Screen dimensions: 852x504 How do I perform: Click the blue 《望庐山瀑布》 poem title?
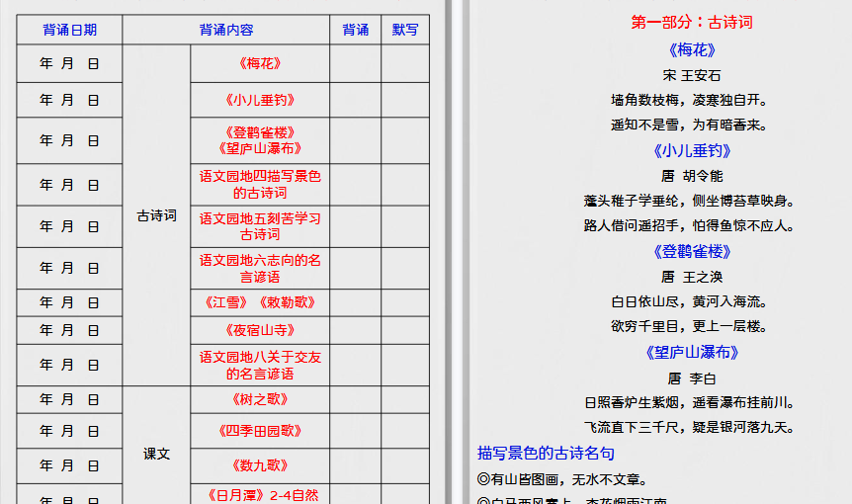pyautogui.click(x=692, y=353)
